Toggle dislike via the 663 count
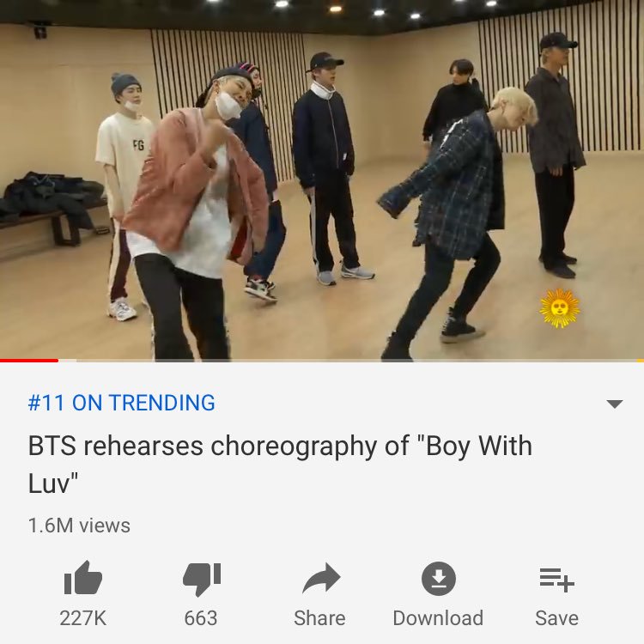This screenshot has width=644, height=644. pyautogui.click(x=201, y=618)
